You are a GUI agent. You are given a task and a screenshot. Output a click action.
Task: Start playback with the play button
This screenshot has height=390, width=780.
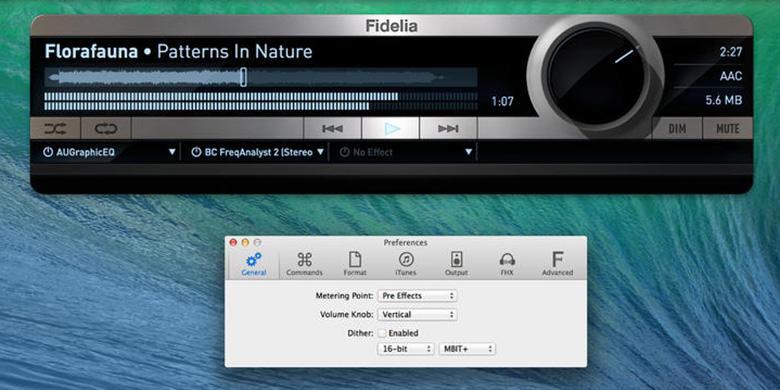tap(391, 129)
